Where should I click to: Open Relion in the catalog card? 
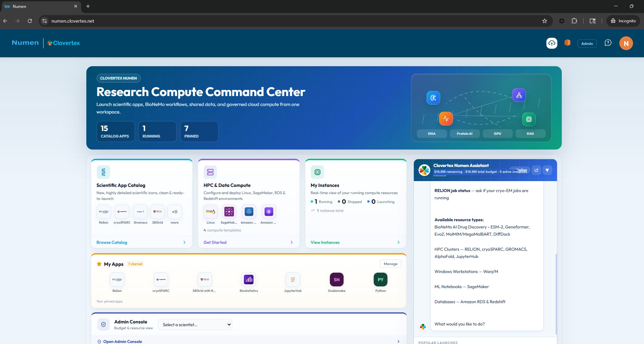pos(103,212)
